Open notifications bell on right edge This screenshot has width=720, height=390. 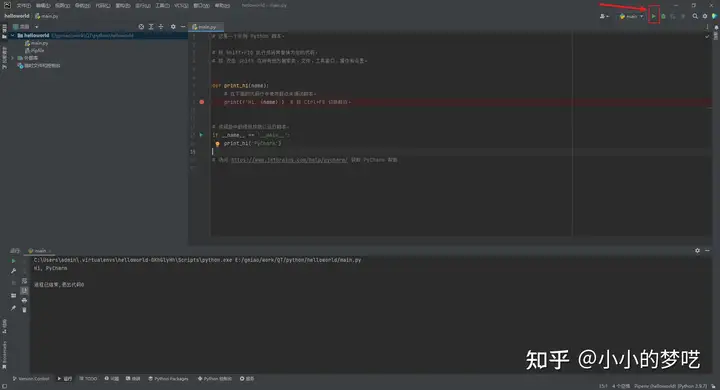(716, 28)
